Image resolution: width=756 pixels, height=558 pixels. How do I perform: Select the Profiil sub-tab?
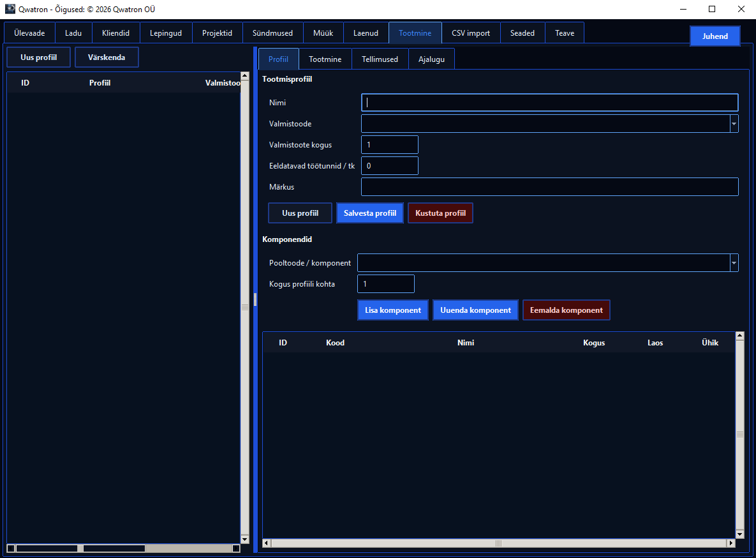tap(278, 59)
